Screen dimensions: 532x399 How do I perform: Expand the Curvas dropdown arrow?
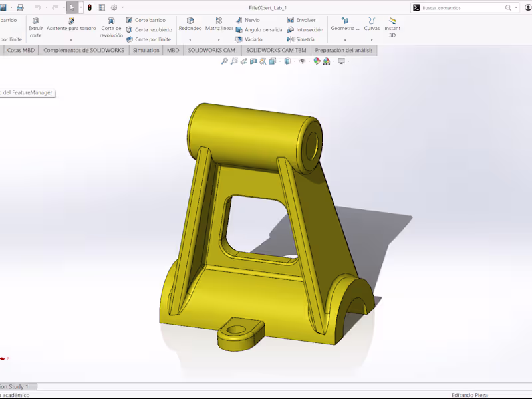point(372,40)
